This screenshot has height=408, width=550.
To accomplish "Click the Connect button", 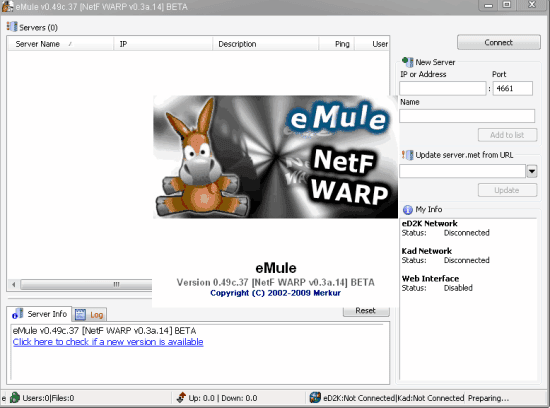I will [x=499, y=42].
